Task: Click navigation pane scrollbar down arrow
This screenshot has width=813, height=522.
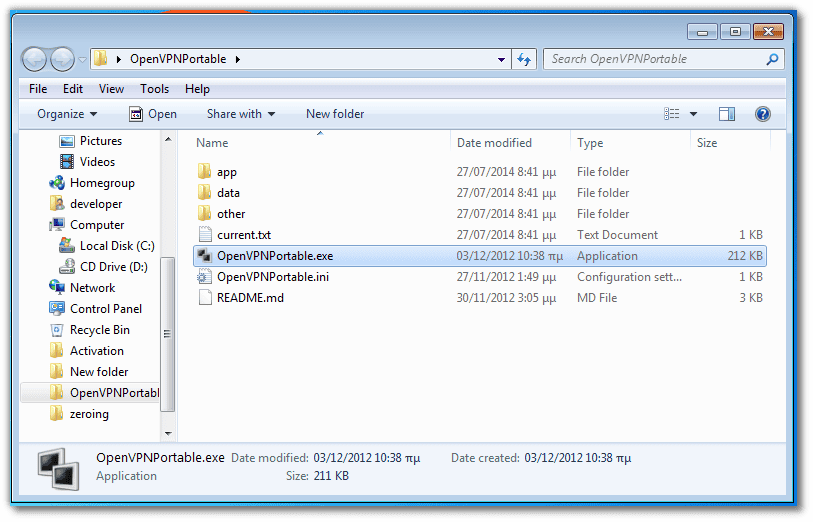Action: click(167, 433)
